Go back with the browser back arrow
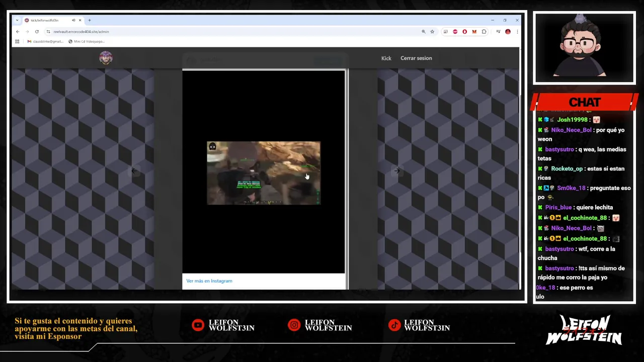Screen dimensions: 644x362 (18, 31)
